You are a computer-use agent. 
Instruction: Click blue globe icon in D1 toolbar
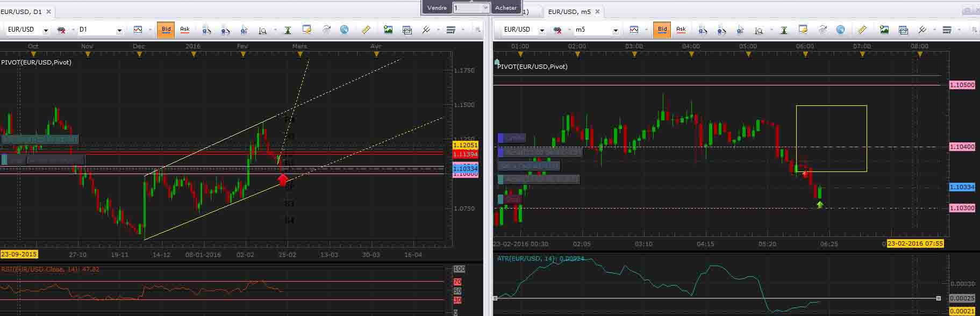[x=344, y=30]
